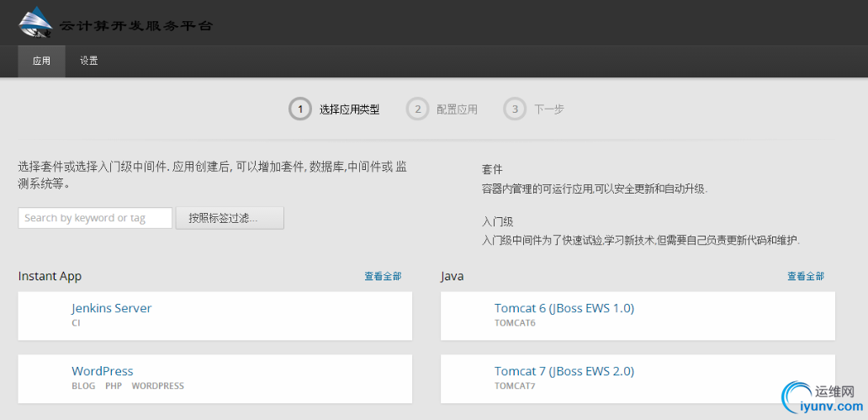Click the BLOG tag under WordPress
The image size is (868, 420).
click(x=83, y=386)
